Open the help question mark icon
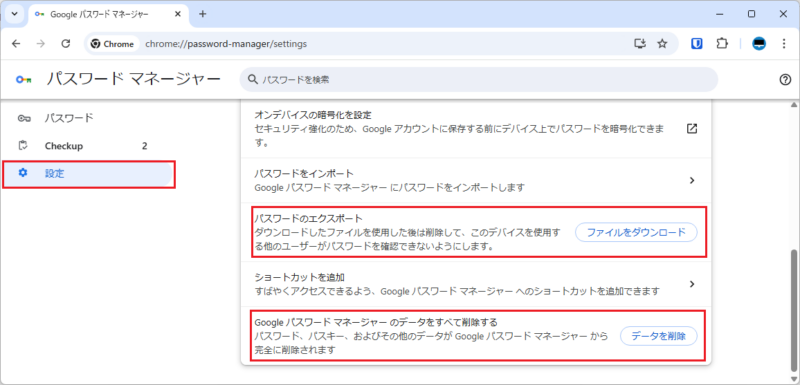This screenshot has width=800, height=385. click(785, 80)
